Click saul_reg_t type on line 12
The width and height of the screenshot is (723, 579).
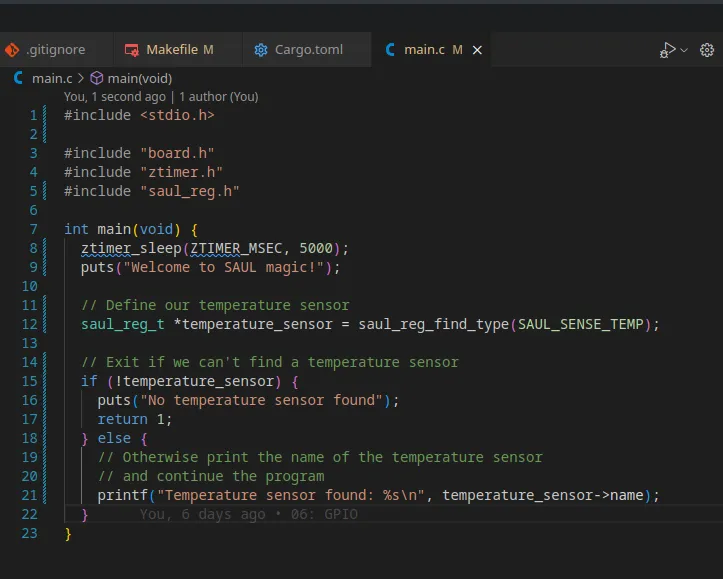(x=123, y=325)
